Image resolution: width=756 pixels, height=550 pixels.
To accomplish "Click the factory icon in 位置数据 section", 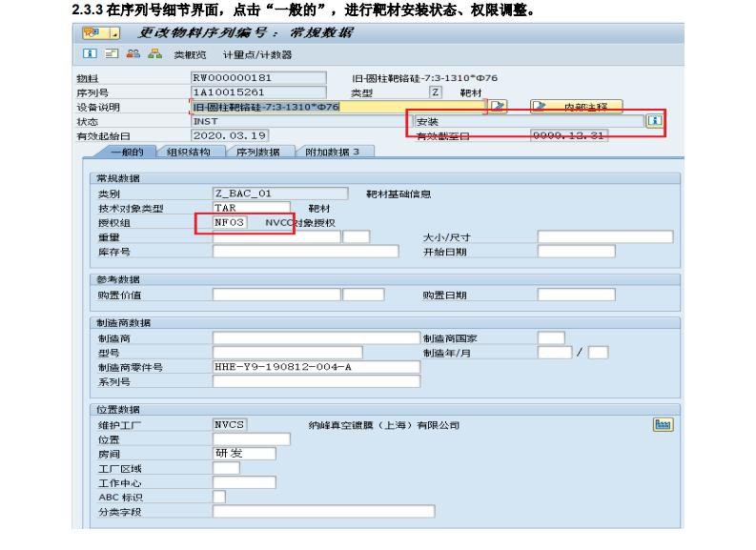I will (663, 424).
